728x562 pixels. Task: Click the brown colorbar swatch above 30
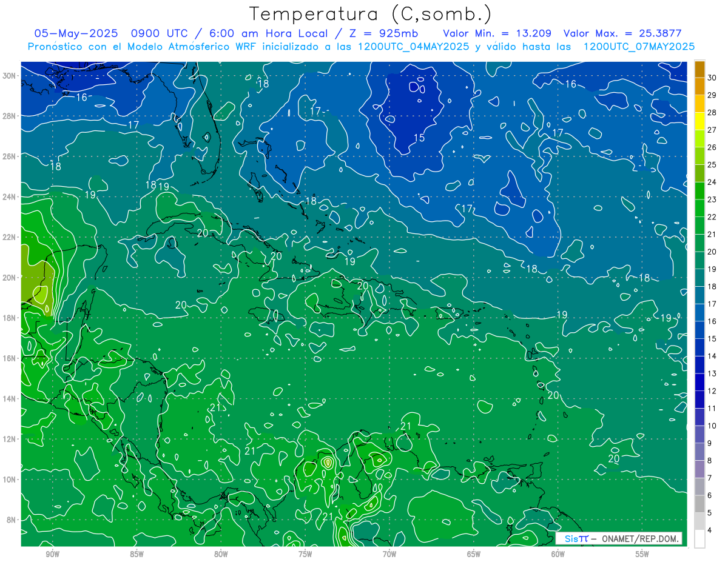pos(699,69)
